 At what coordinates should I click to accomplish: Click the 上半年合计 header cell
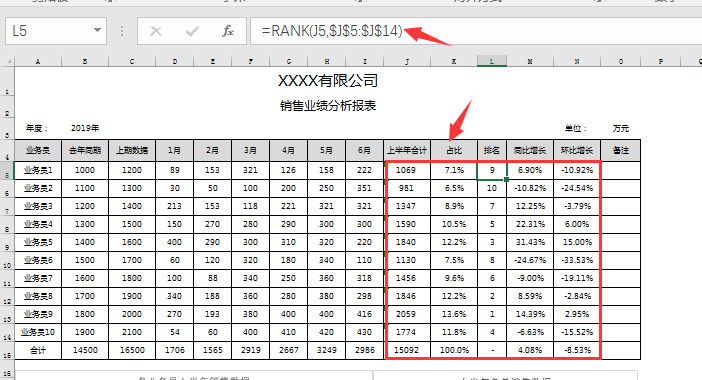tap(407, 150)
